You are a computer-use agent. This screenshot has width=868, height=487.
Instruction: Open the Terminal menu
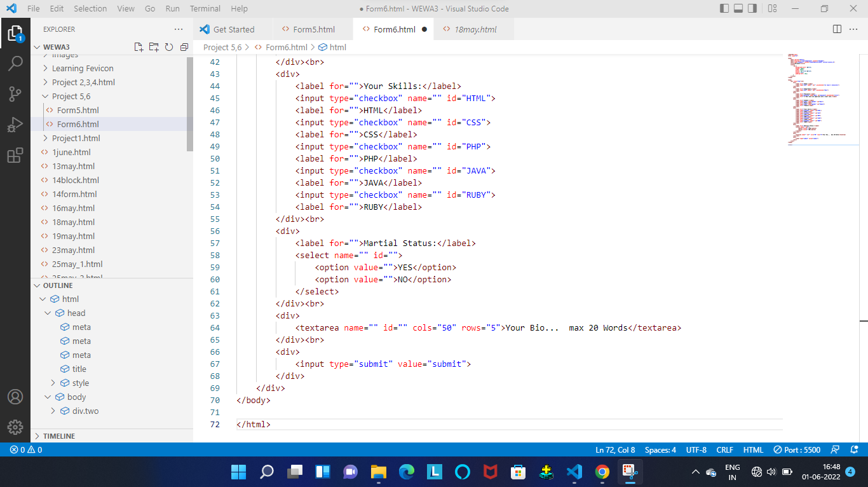205,9
